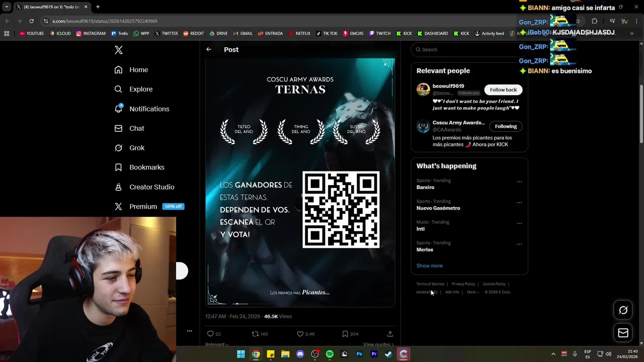This screenshot has width=644, height=362.
Task: Follow back beowulf9619
Action: [503, 89]
